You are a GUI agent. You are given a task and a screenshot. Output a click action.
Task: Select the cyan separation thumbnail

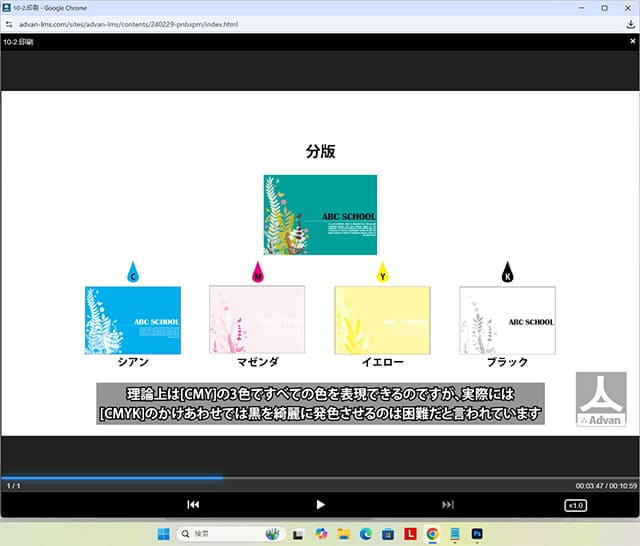tap(133, 320)
